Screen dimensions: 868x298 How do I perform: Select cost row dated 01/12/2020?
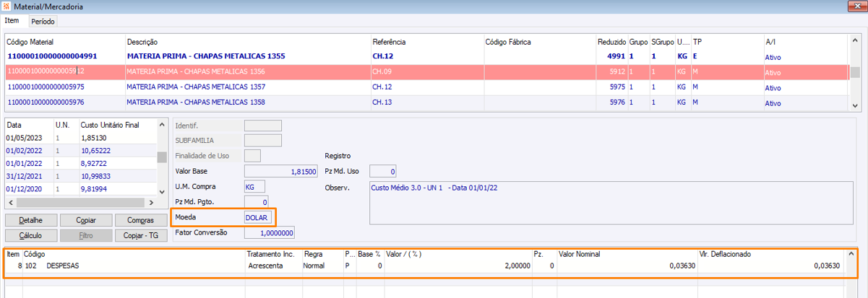(x=81, y=189)
